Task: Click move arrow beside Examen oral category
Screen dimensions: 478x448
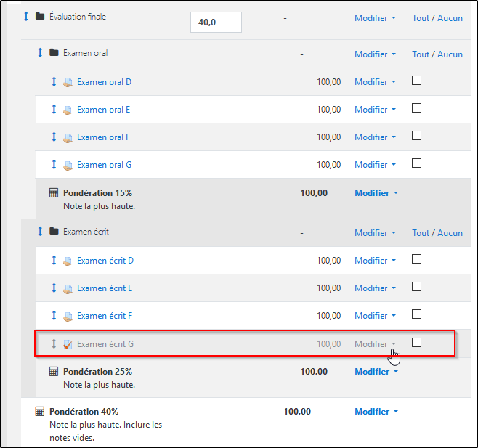Action: point(40,53)
